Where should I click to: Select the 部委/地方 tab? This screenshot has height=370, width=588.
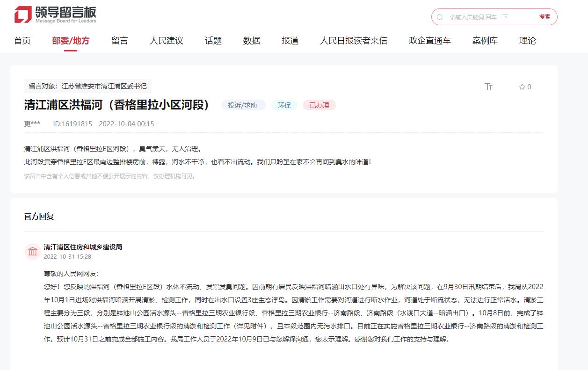click(71, 41)
